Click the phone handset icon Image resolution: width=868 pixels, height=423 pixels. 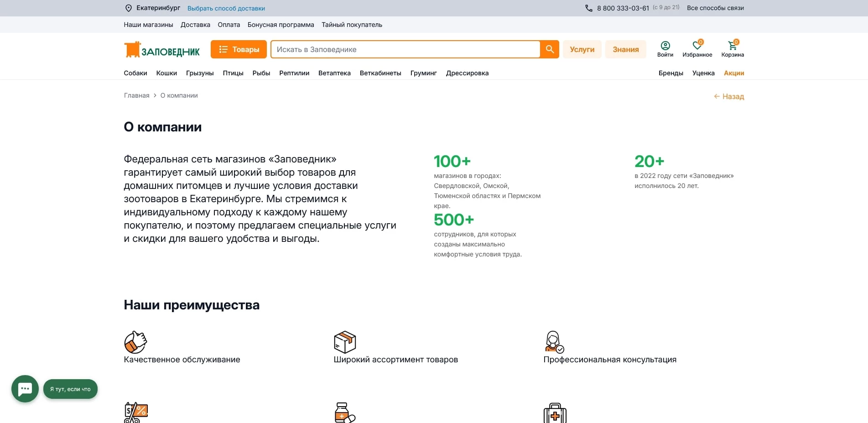coord(587,8)
